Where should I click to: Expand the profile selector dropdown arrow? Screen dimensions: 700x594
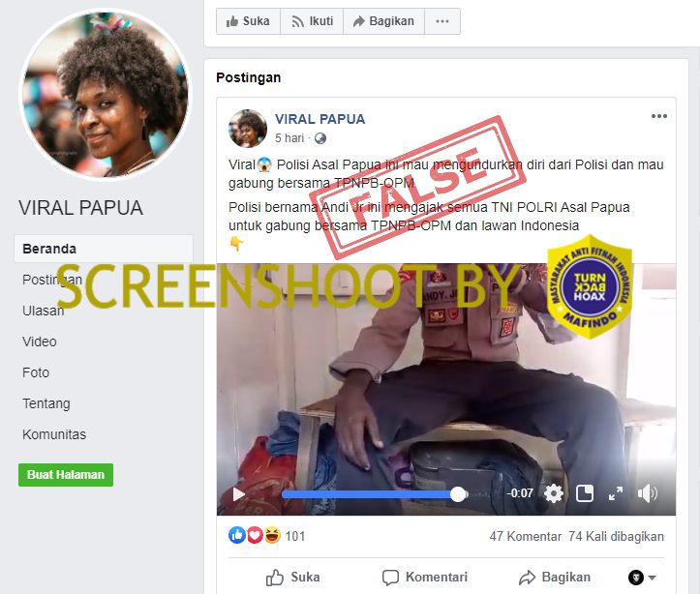652,578
